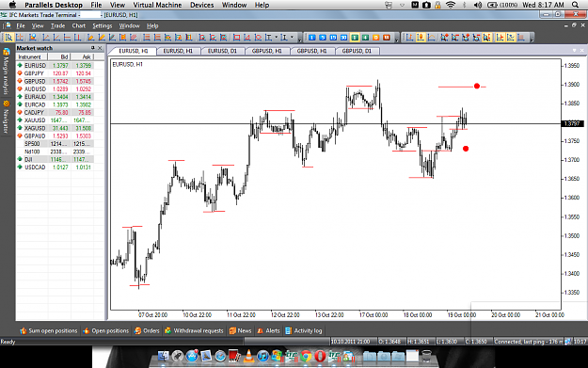Expand the chart toolbar overflow arrow
588x368 pixels.
[532, 39]
